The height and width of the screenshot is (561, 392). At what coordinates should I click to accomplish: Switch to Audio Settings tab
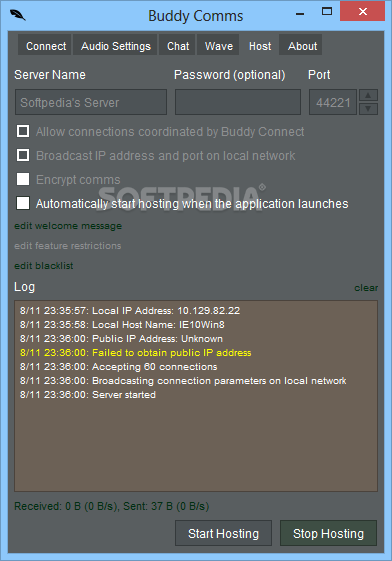click(x=116, y=46)
